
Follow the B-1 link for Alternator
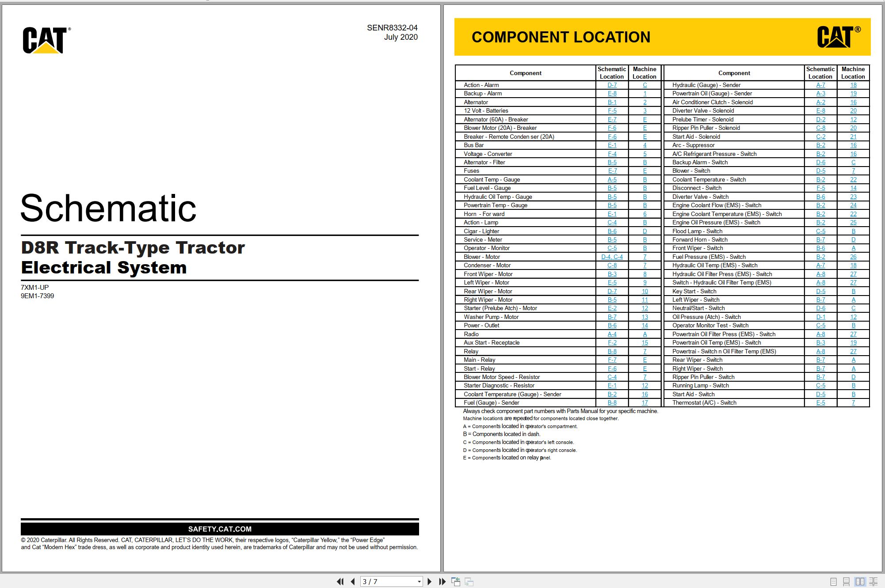pyautogui.click(x=612, y=102)
